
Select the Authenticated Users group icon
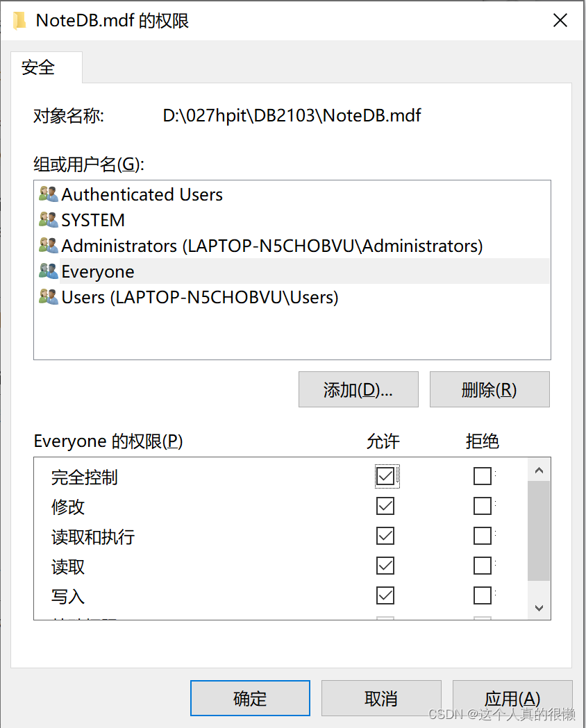47,194
